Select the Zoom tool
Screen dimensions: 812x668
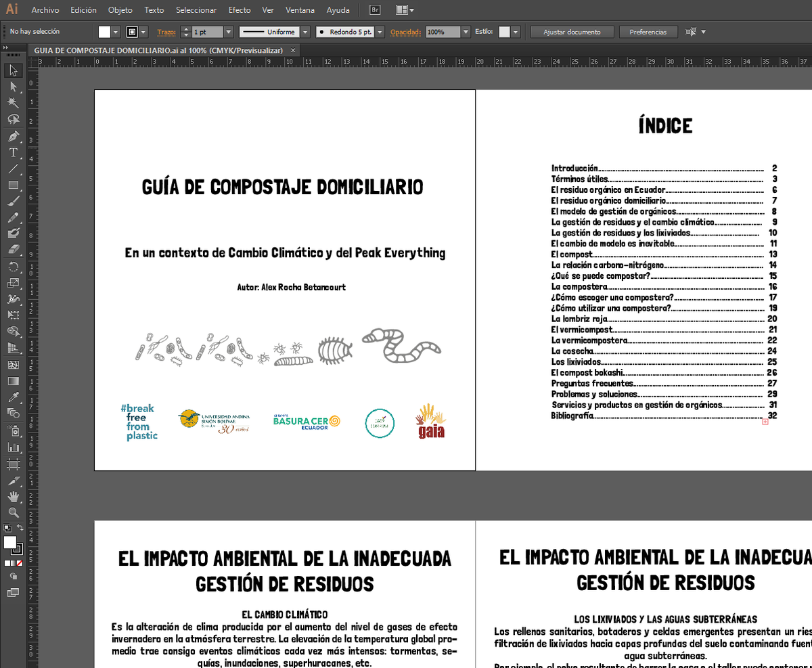13,512
